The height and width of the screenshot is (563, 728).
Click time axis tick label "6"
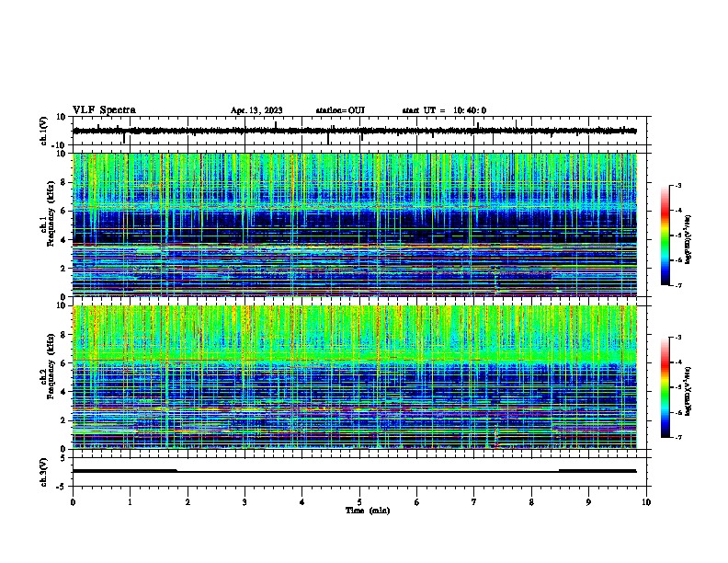417,502
